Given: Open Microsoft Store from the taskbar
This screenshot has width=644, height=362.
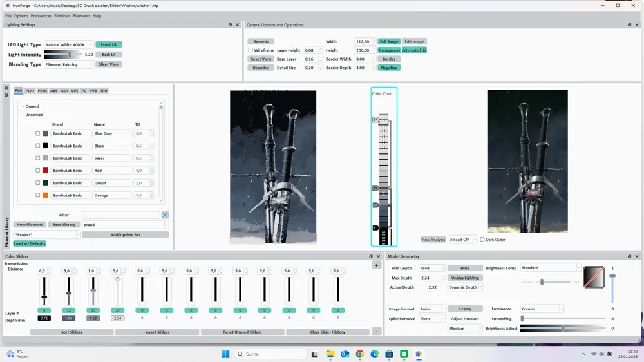Looking at the screenshot, I should [390, 354].
